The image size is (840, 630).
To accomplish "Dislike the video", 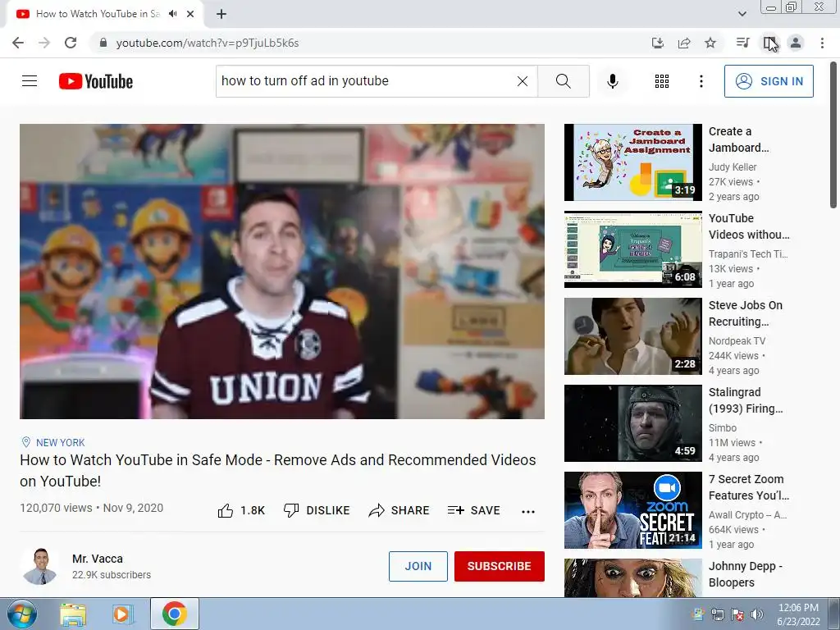I will pos(317,510).
